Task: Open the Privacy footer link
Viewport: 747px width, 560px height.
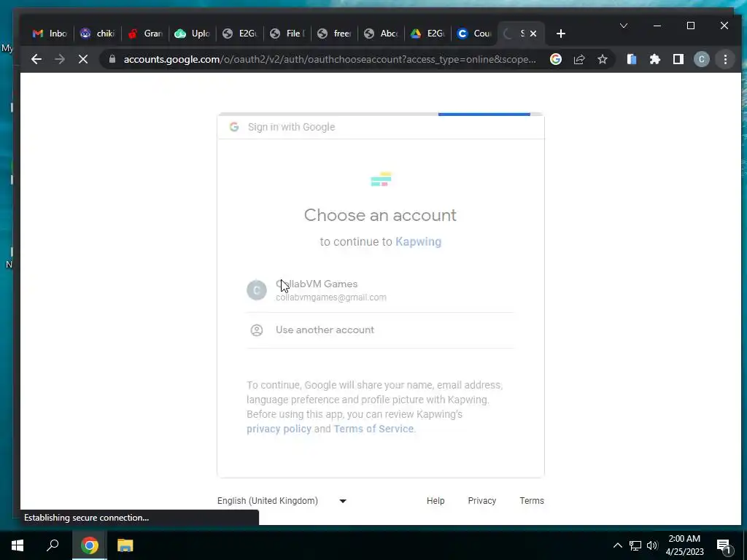Action: click(x=481, y=500)
